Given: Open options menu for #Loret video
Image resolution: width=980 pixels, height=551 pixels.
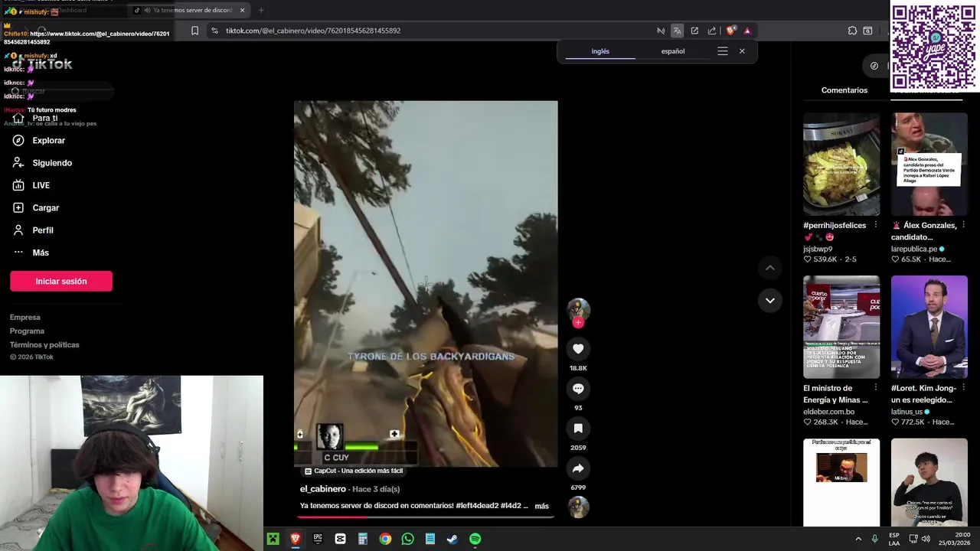Looking at the screenshot, I should tap(964, 388).
